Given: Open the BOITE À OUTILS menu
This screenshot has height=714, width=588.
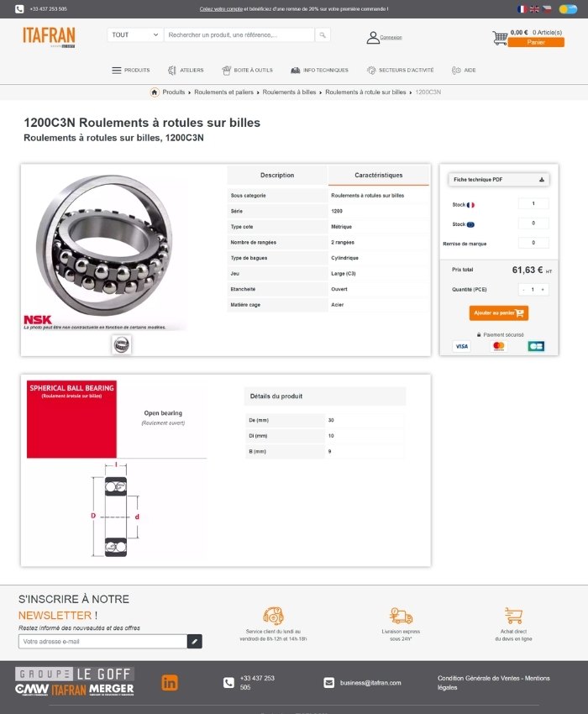Looking at the screenshot, I should point(247,70).
